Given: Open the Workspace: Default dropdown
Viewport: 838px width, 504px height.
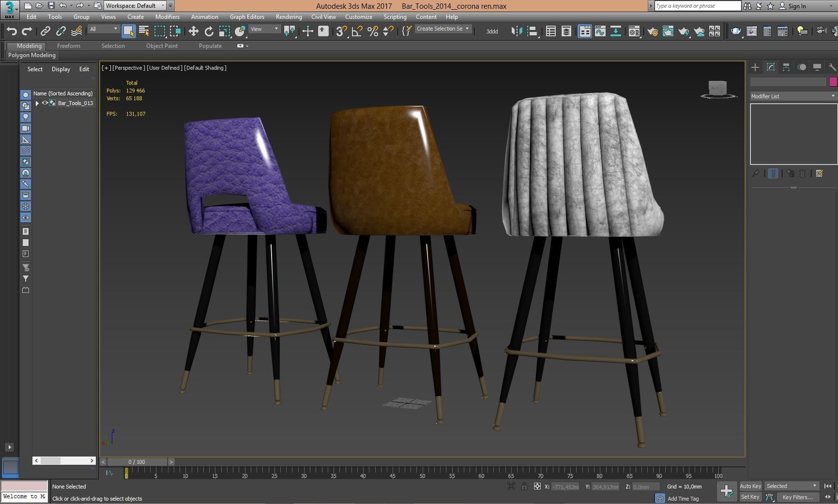Looking at the screenshot, I should [135, 6].
